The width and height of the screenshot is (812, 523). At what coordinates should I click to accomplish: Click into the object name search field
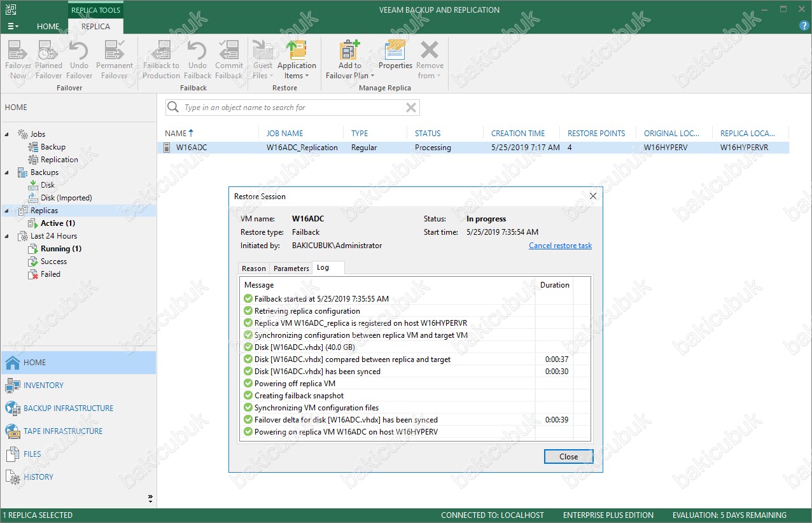tap(293, 108)
